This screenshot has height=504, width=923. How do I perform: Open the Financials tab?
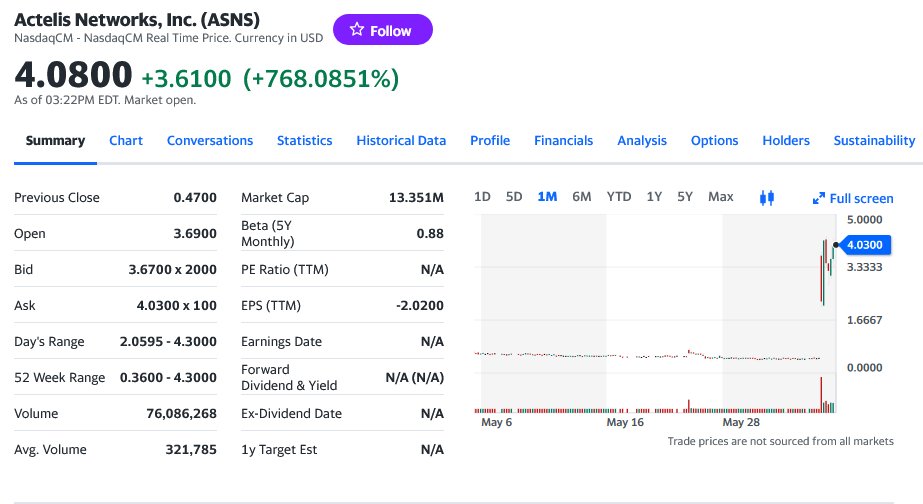coord(563,141)
